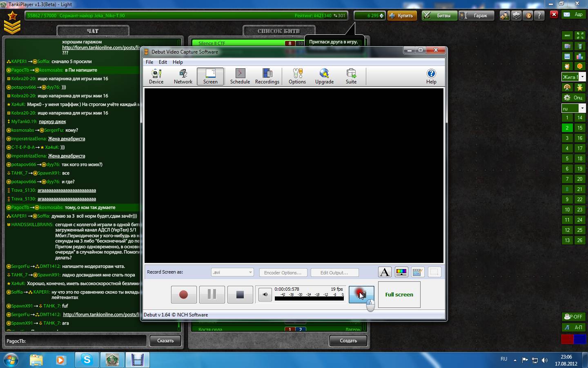The height and width of the screenshot is (368, 588).
Task: Select the Network capture source icon
Action: click(183, 76)
